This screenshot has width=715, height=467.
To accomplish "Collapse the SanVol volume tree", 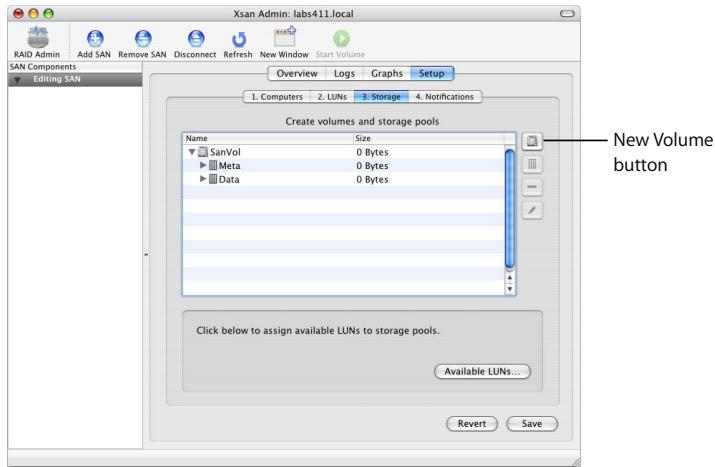I will pyautogui.click(x=192, y=152).
